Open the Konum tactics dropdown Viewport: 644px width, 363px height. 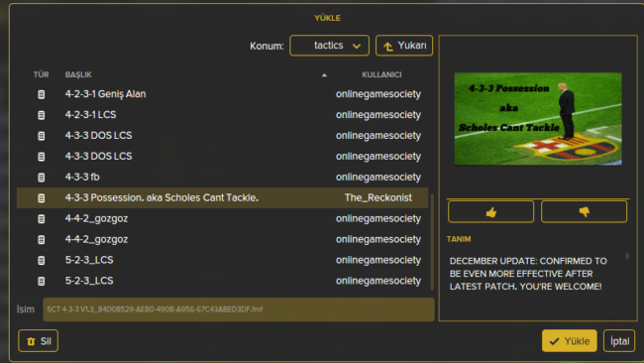(329, 46)
